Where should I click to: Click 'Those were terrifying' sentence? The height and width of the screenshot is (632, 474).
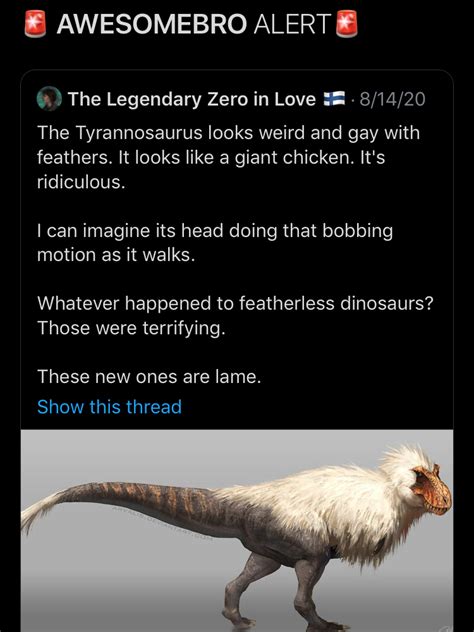[x=131, y=328]
